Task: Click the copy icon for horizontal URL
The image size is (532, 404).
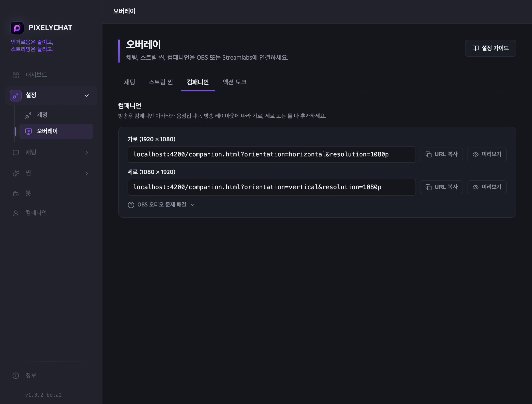Action: [x=429, y=154]
